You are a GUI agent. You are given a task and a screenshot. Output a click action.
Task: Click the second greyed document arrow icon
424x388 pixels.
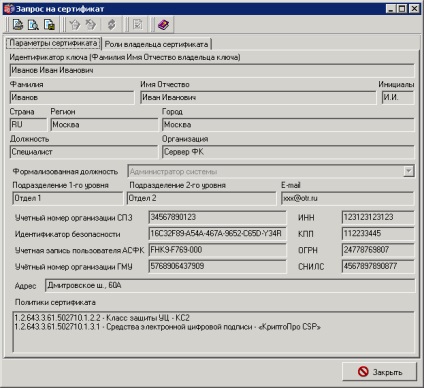90,25
